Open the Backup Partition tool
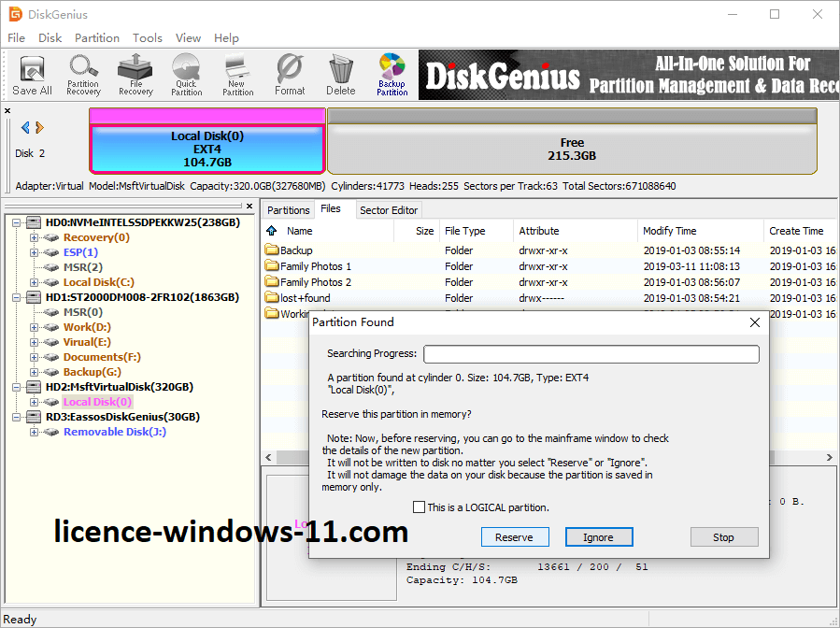 tap(392, 75)
